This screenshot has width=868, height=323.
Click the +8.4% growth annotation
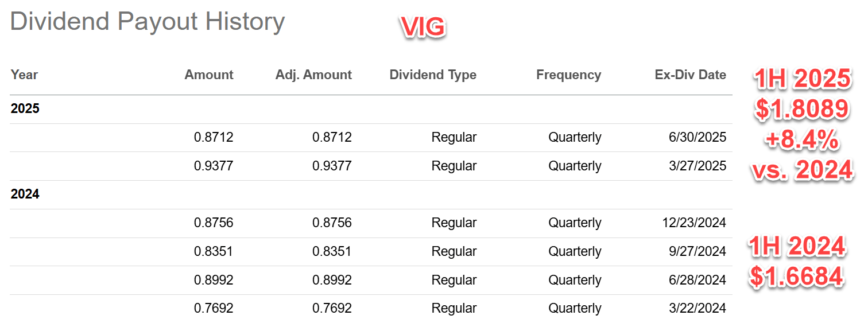click(801, 139)
